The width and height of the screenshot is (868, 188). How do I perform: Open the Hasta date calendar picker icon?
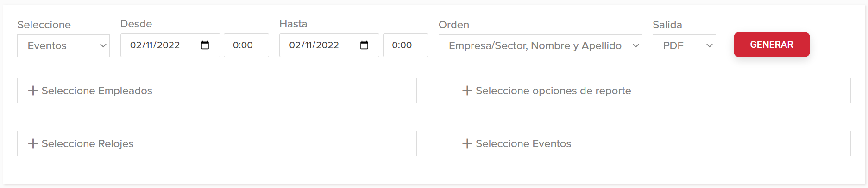point(364,45)
